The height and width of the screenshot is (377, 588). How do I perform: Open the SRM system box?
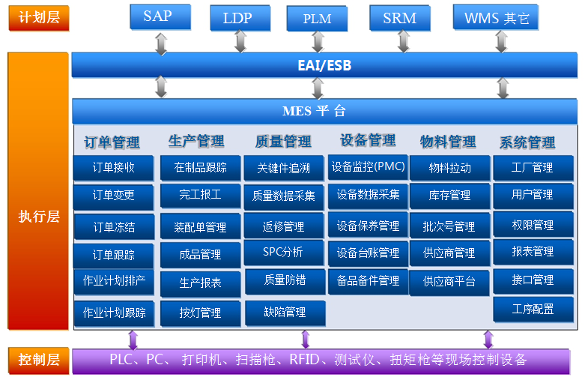(x=400, y=18)
